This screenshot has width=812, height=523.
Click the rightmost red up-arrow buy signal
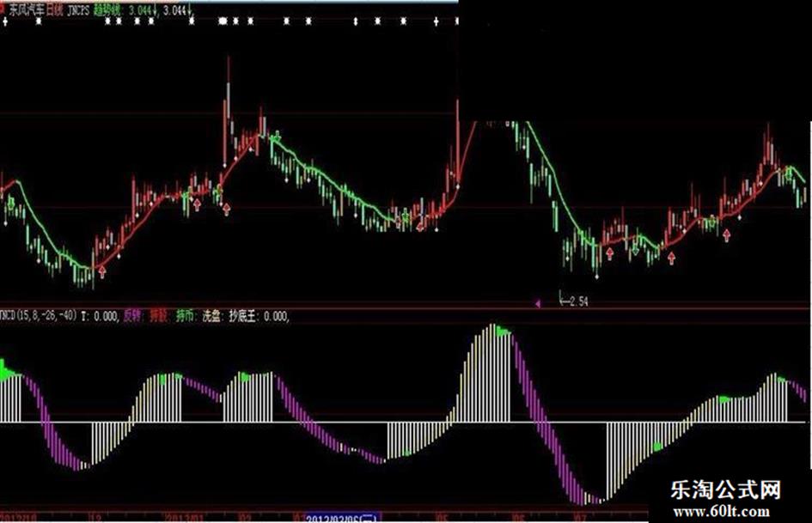(x=727, y=233)
